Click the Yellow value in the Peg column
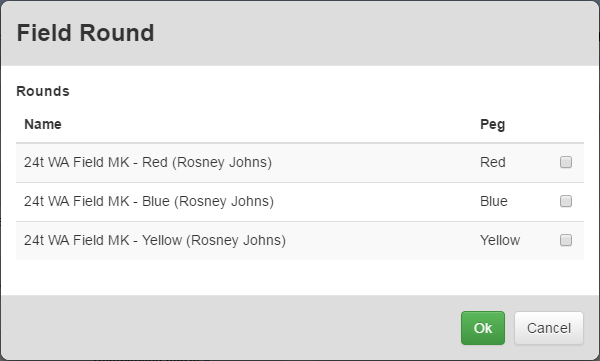 pyautogui.click(x=500, y=240)
